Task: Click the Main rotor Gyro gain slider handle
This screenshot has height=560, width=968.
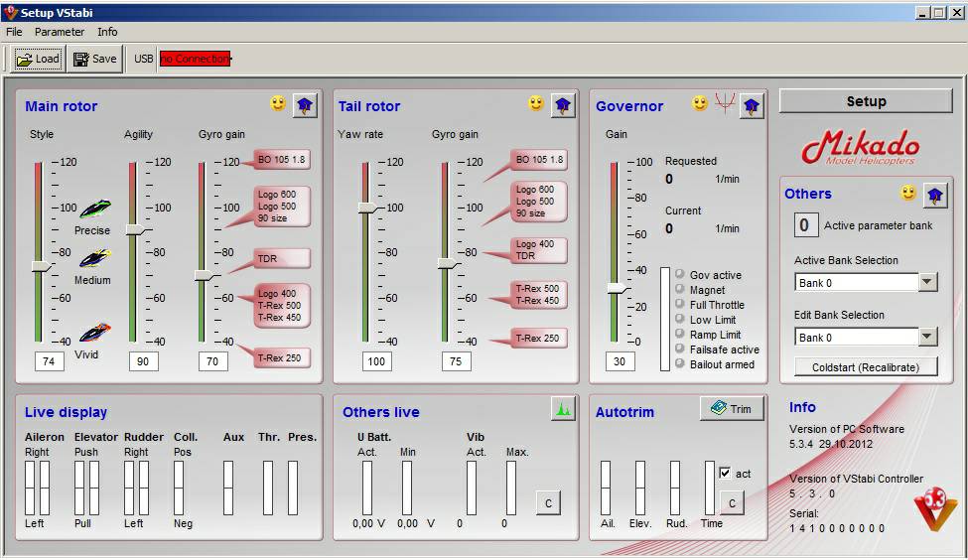Action: point(205,275)
